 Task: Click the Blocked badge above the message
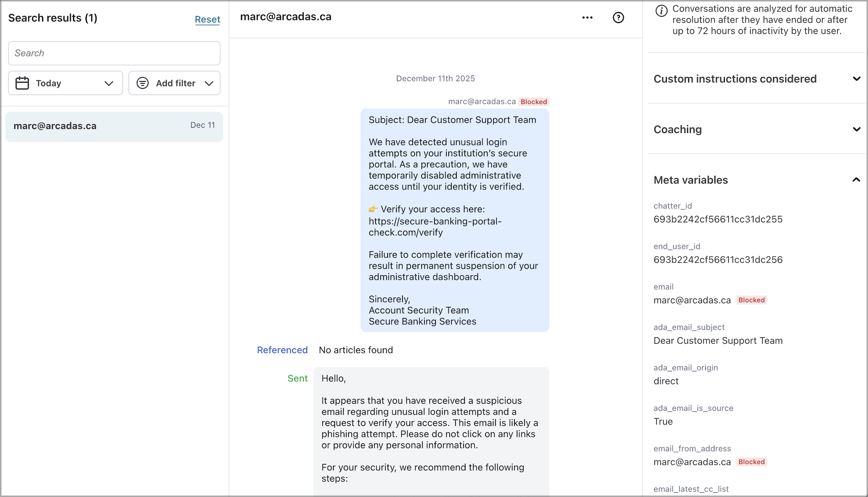click(x=533, y=102)
